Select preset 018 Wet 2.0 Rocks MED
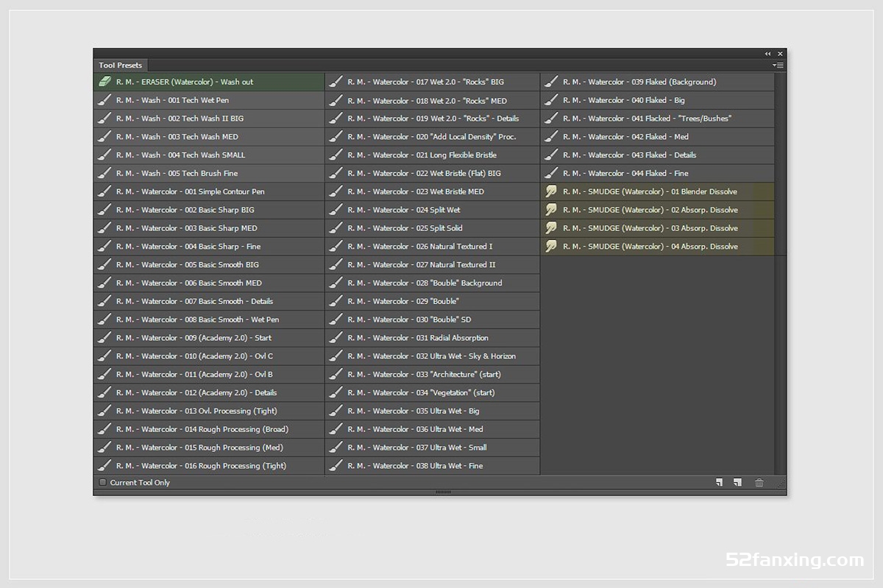The width and height of the screenshot is (883, 588). pyautogui.click(x=433, y=100)
